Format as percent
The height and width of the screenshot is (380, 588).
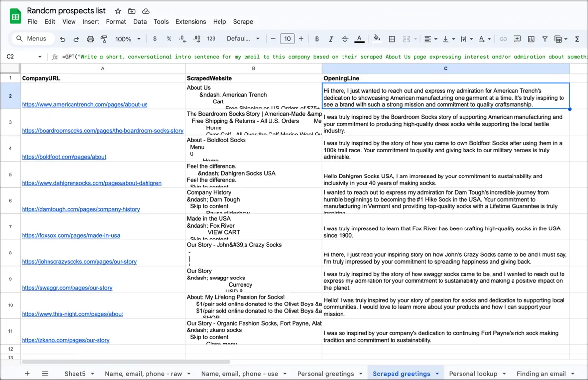point(169,39)
